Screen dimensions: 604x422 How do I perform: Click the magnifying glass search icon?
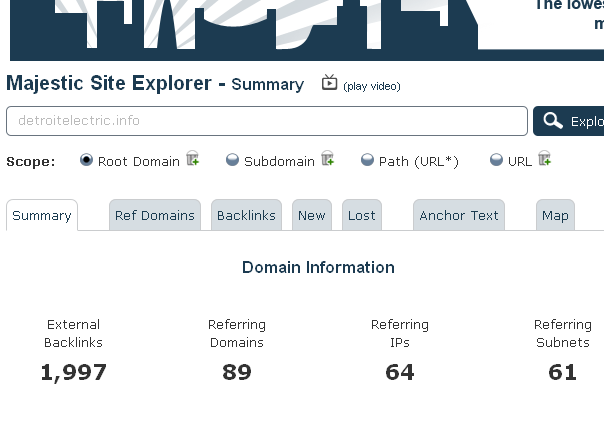pyautogui.click(x=551, y=122)
